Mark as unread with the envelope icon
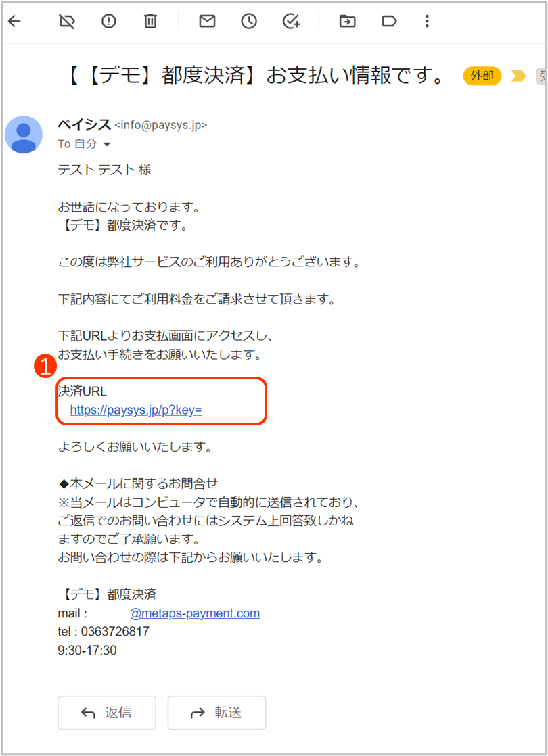 coord(207,21)
